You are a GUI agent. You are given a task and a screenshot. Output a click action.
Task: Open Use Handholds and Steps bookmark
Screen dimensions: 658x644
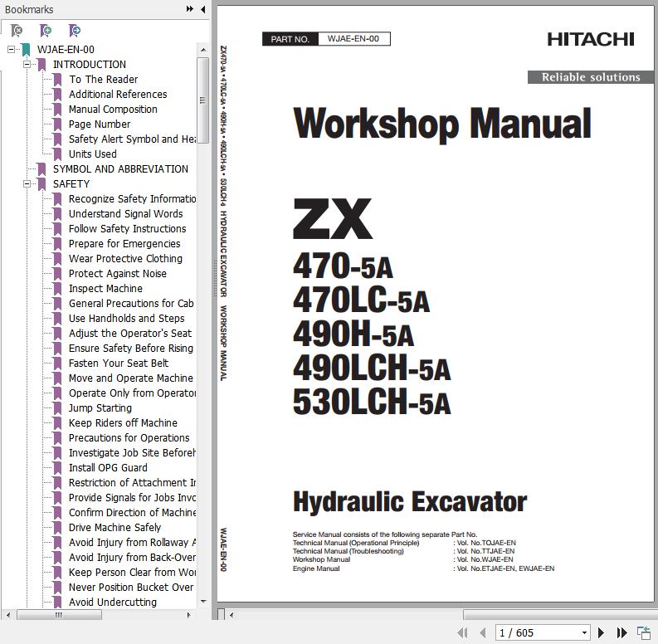coord(127,318)
